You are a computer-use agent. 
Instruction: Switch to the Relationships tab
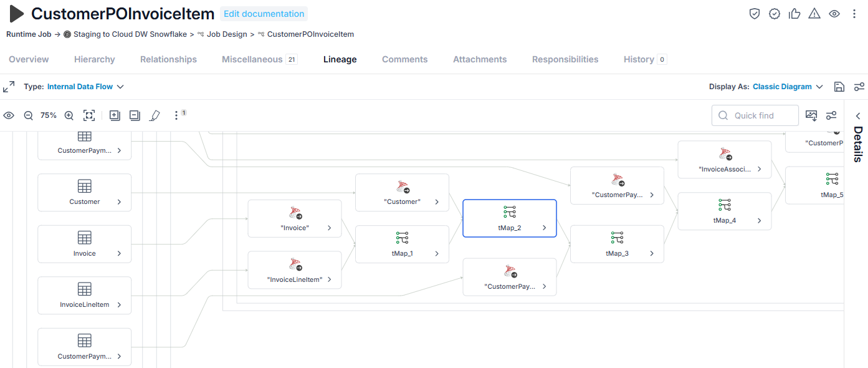pyautogui.click(x=168, y=59)
